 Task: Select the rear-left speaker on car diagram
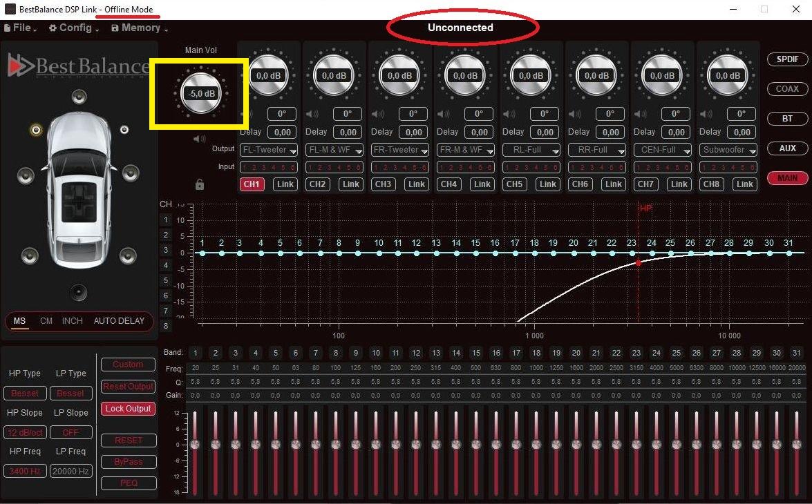pos(29,256)
